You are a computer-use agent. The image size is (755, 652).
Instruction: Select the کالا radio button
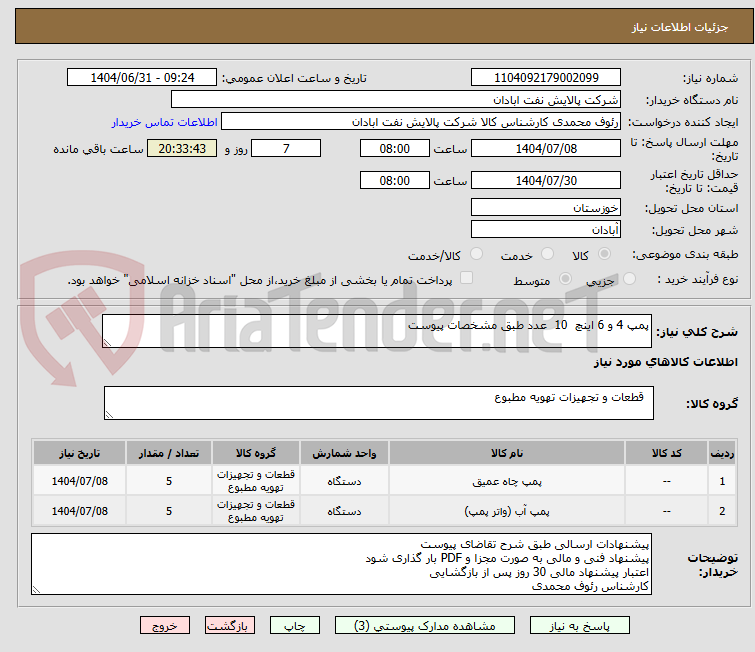(604, 254)
